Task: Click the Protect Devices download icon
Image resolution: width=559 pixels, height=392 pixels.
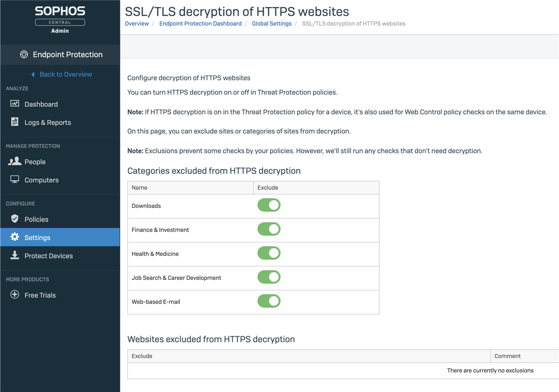Action: tap(15, 255)
